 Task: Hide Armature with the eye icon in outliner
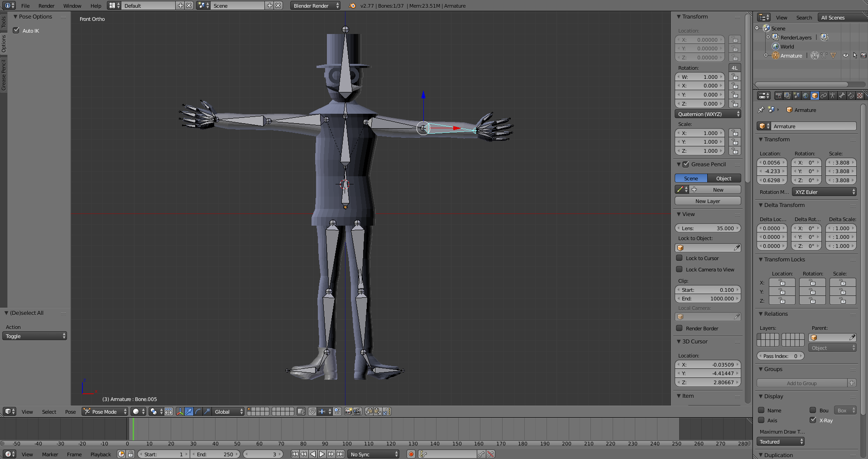point(845,55)
